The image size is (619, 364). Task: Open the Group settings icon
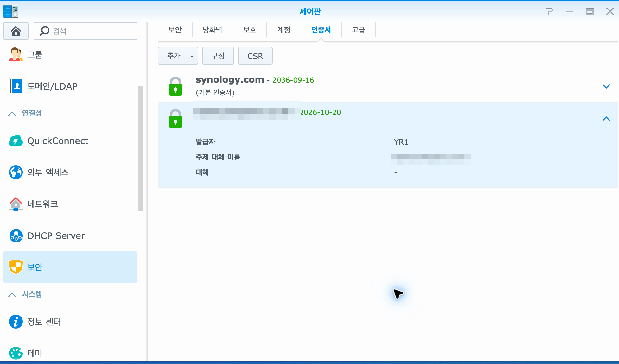click(16, 54)
